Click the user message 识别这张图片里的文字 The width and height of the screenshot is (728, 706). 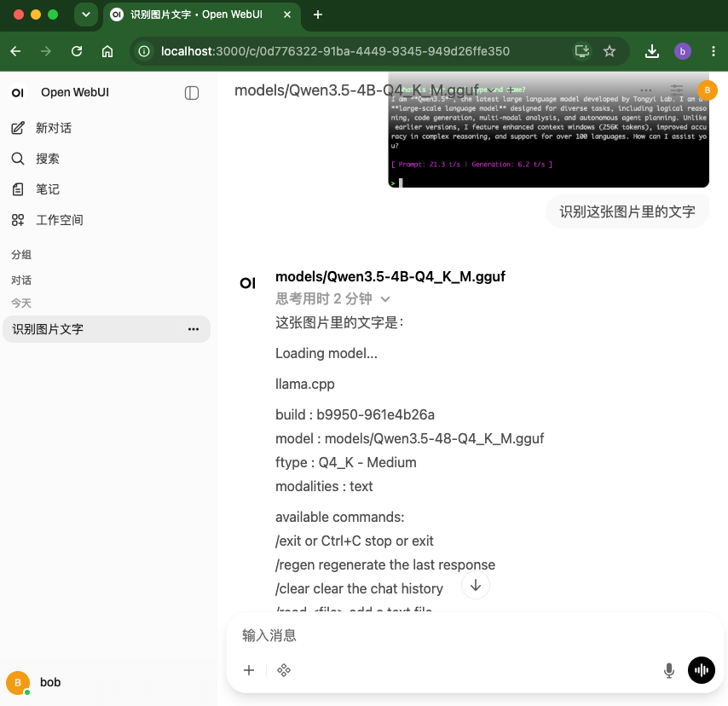627,211
